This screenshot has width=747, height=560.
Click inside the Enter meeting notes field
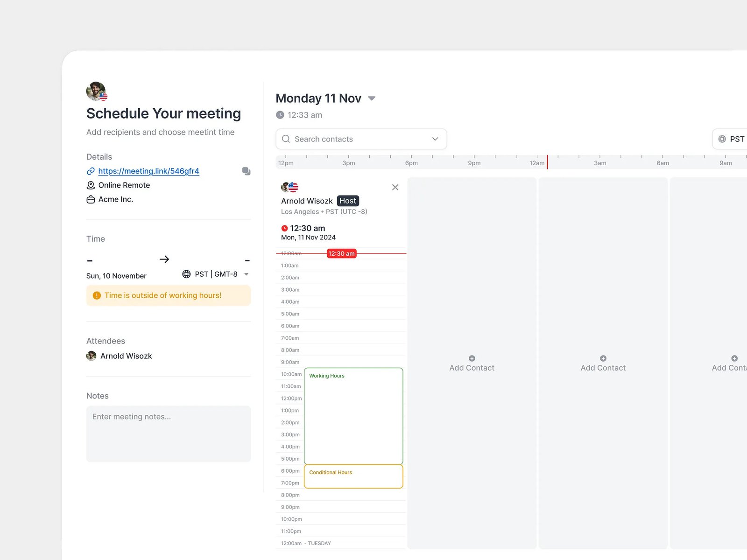click(x=168, y=434)
